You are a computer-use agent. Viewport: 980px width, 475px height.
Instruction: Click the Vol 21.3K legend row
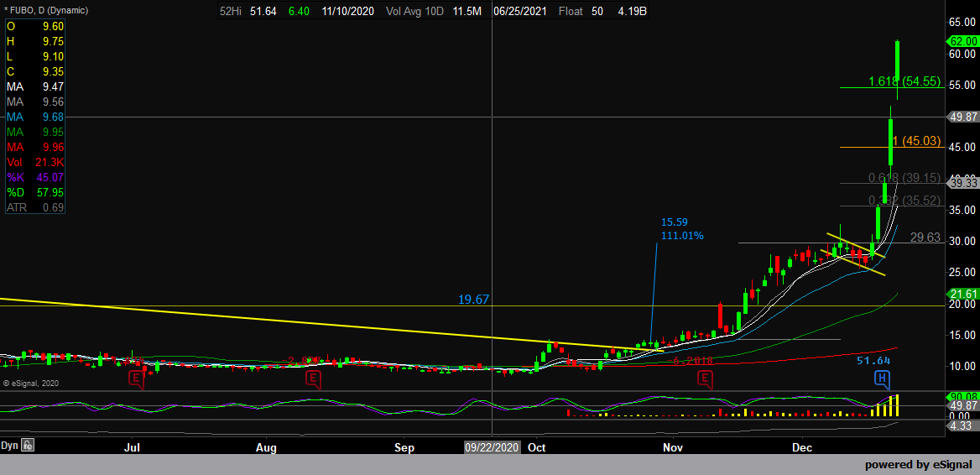35,163
